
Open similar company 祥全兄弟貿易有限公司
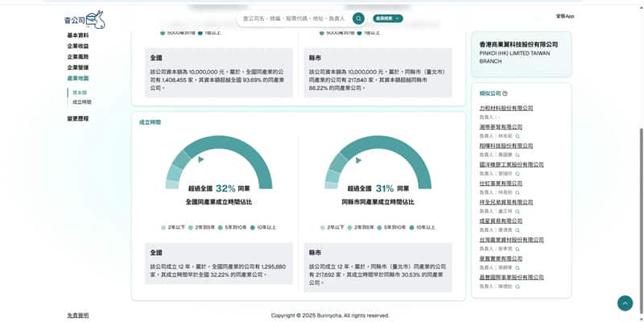click(x=506, y=203)
